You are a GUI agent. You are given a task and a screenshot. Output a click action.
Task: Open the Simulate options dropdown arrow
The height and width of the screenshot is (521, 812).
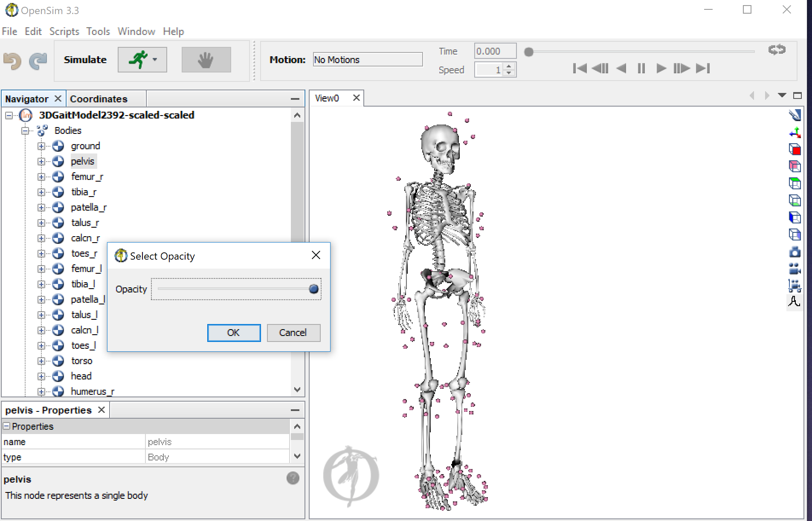click(x=155, y=60)
